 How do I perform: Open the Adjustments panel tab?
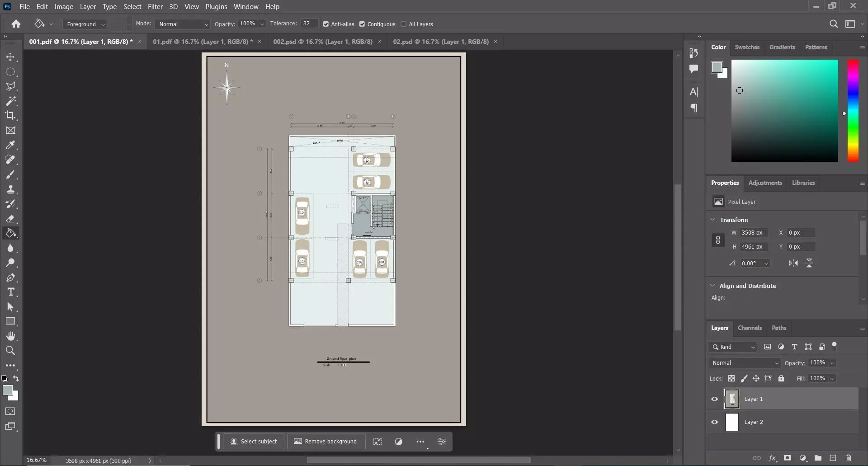click(765, 183)
